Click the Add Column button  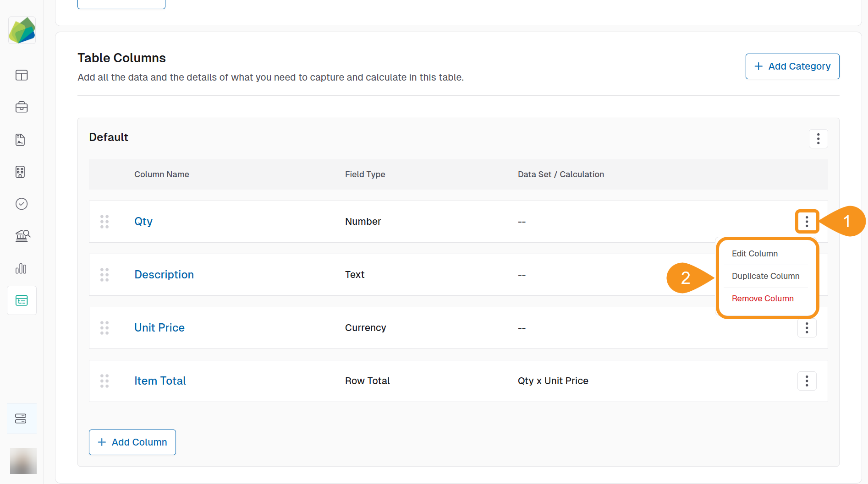[x=132, y=442]
